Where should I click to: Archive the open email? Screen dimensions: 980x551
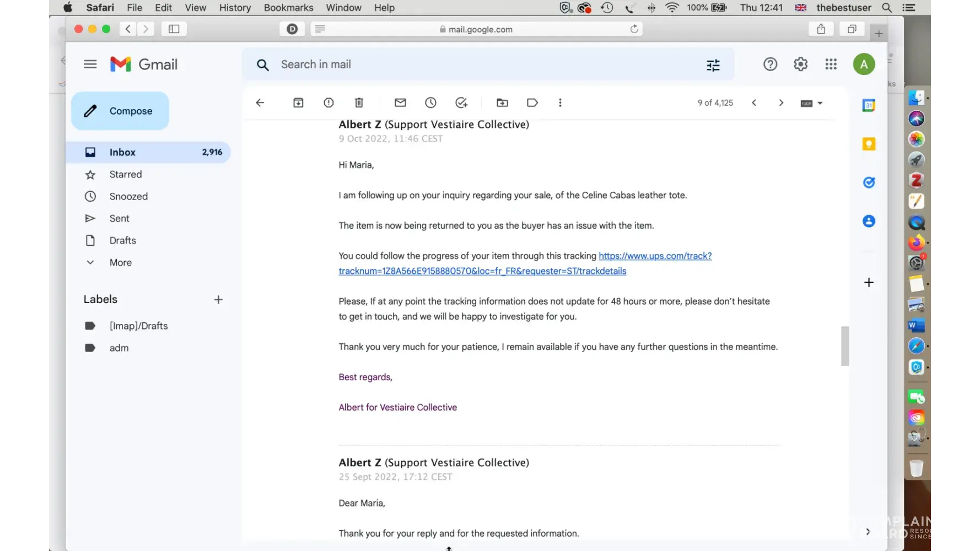298,102
